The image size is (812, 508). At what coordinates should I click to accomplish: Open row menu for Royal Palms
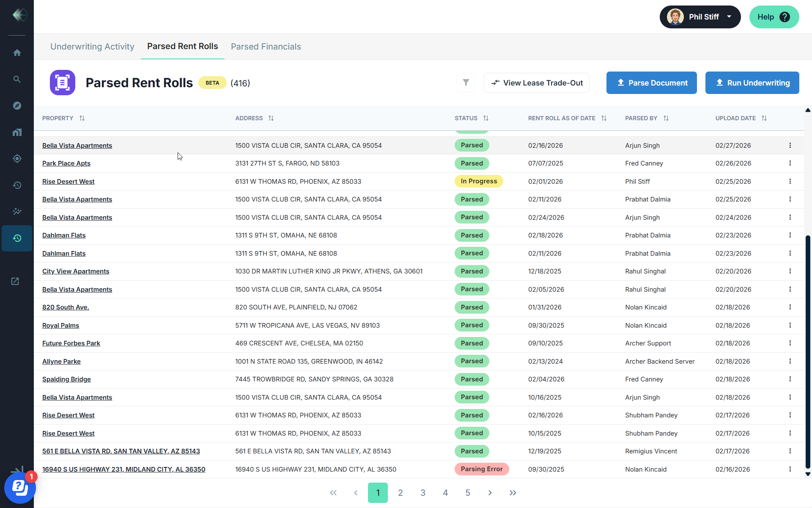click(x=790, y=325)
